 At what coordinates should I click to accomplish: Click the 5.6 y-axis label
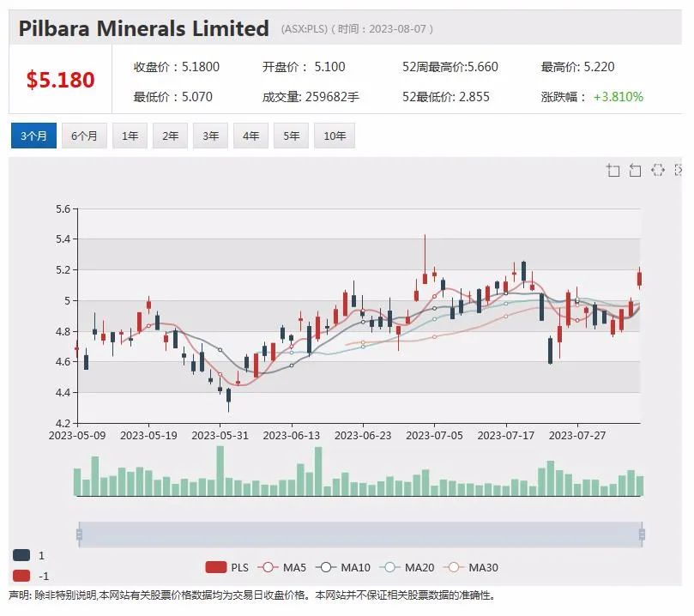click(63, 208)
